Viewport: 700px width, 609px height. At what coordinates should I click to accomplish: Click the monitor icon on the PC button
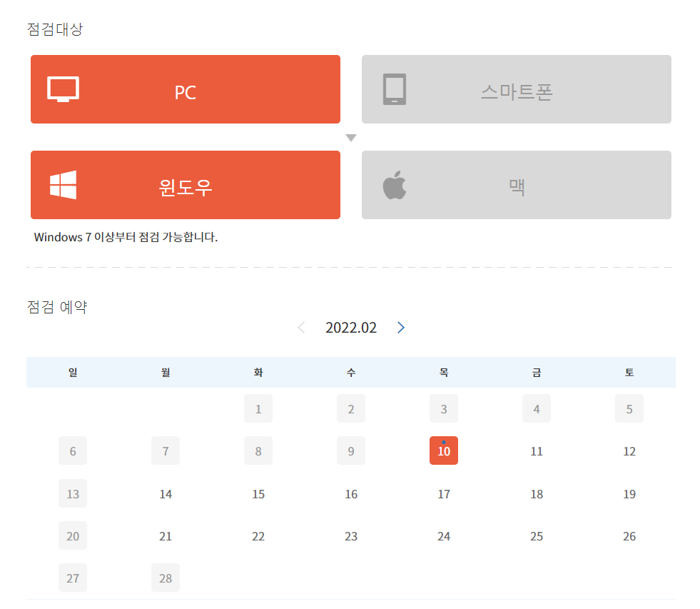(62, 89)
